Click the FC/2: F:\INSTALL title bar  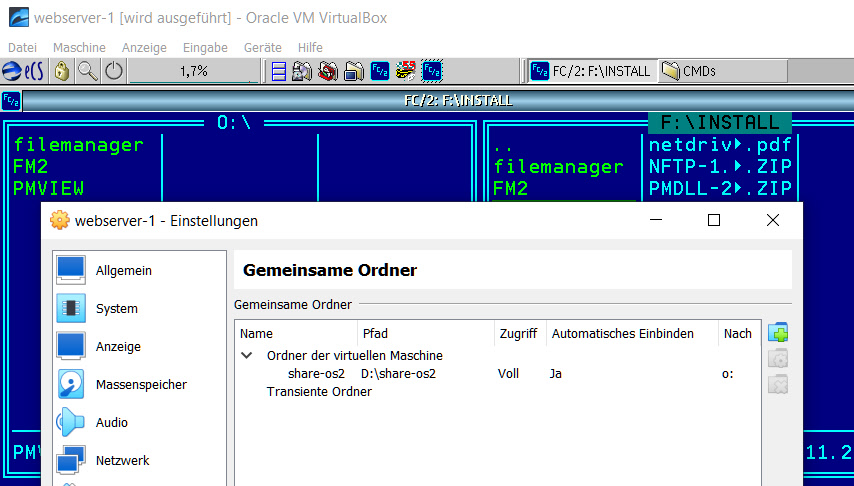[x=458, y=101]
